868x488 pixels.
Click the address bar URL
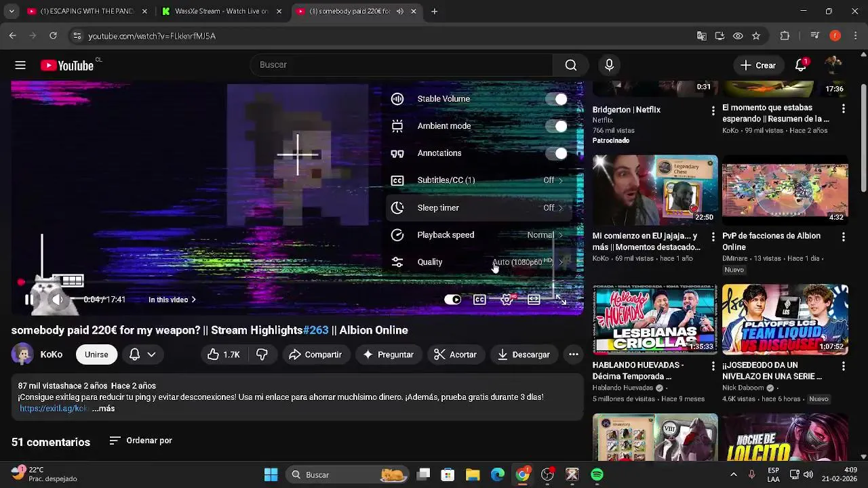click(x=152, y=36)
